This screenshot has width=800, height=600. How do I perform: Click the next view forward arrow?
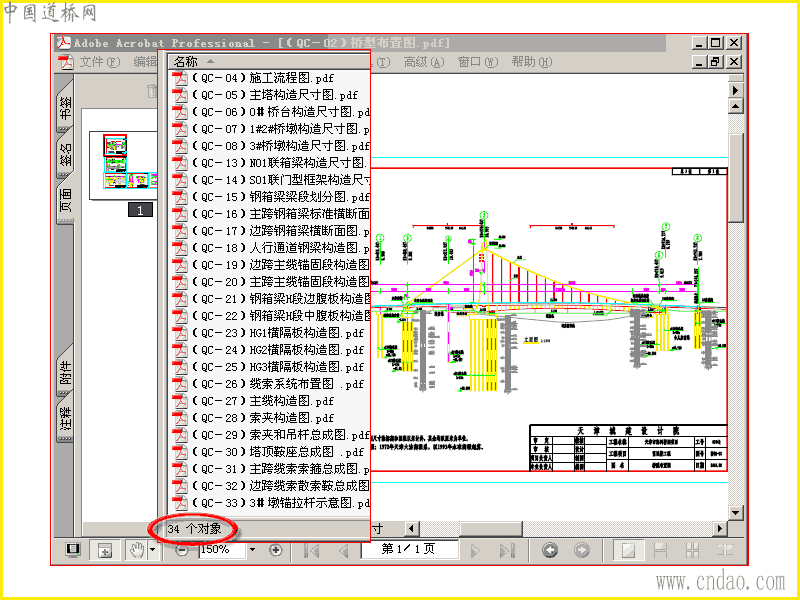tap(582, 550)
